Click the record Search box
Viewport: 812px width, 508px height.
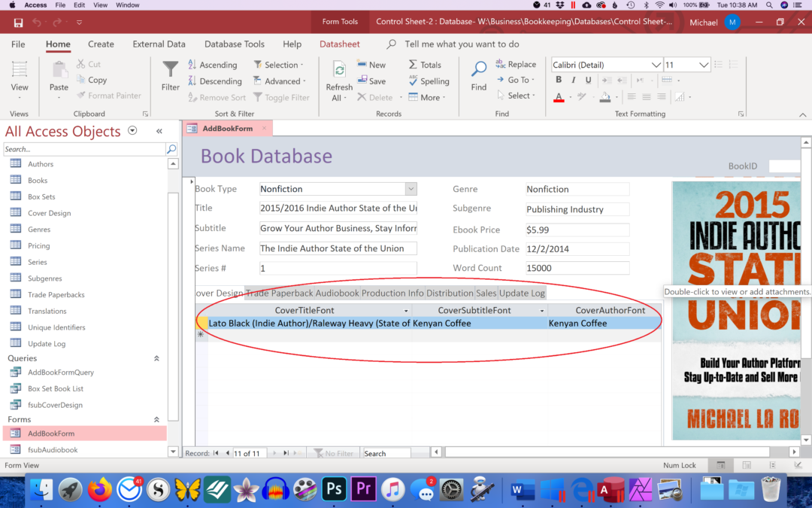coord(387,453)
